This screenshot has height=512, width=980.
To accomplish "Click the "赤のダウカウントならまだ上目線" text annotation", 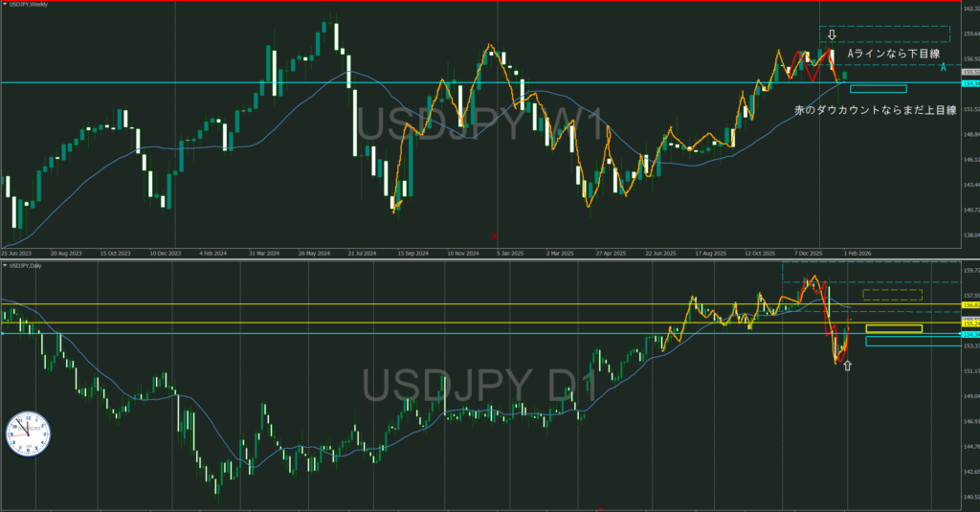I will click(x=875, y=111).
